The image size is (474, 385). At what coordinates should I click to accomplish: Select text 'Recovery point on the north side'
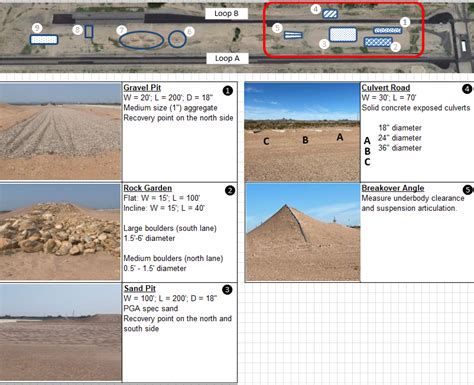178,118
